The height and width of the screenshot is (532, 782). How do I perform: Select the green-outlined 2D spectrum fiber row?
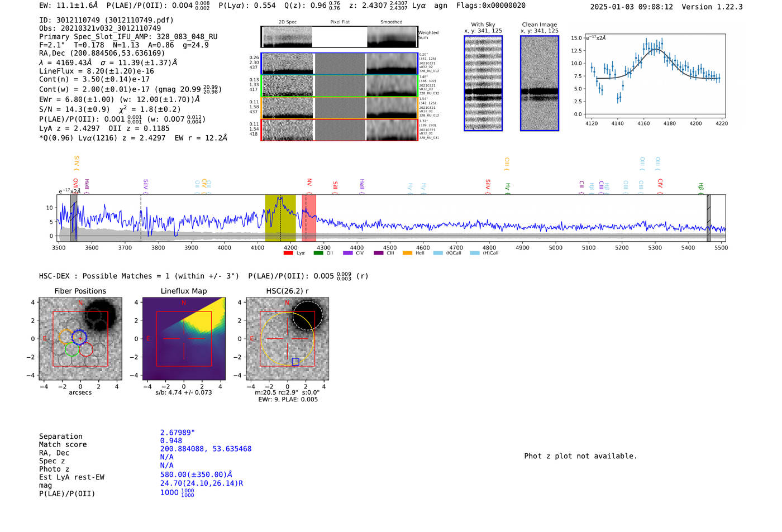(x=340, y=85)
